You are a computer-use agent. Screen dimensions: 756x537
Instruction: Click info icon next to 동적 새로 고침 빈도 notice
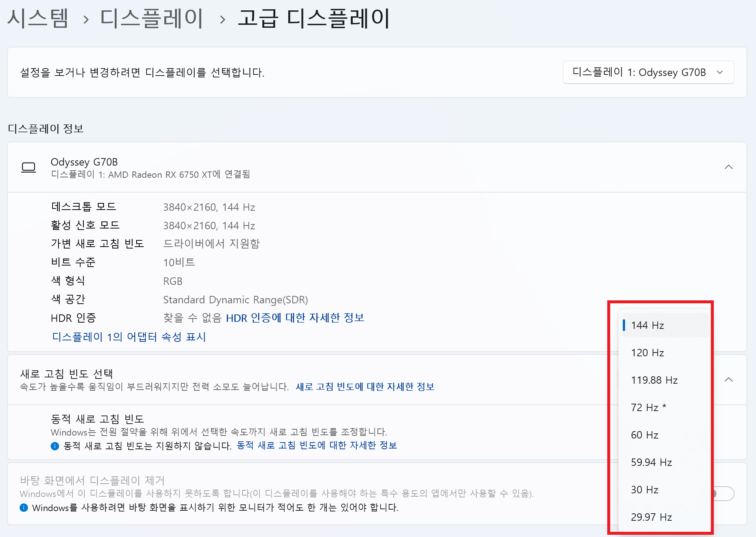point(55,446)
